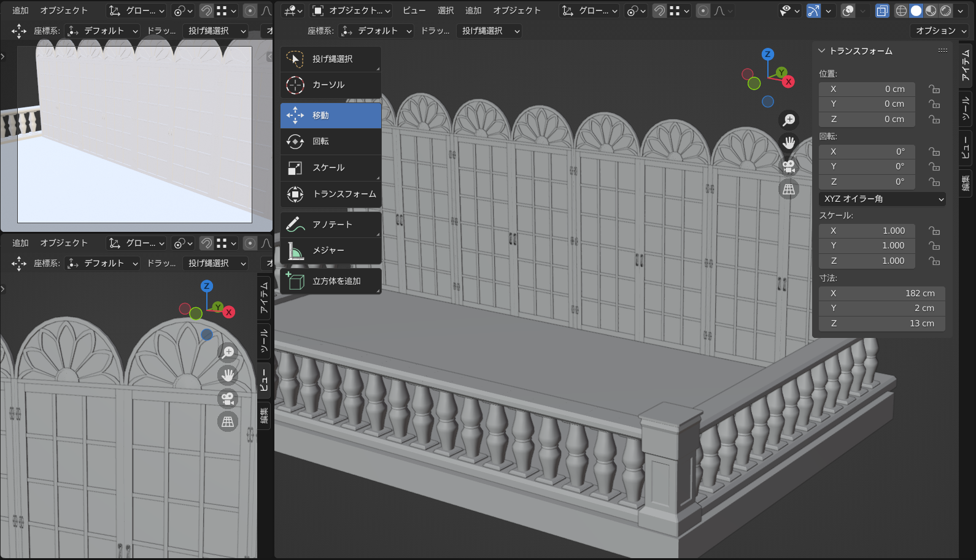Toggle X-ray mode in main viewport header
This screenshot has width=976, height=560.
click(x=882, y=11)
